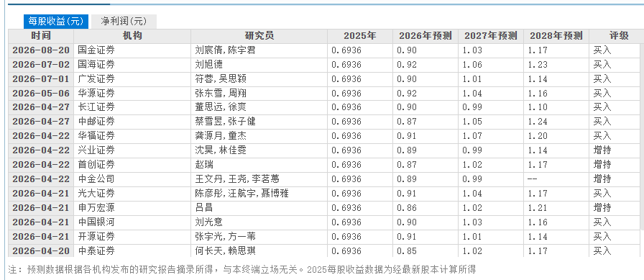The image size is (644, 280).
Task: Click the date 2026-07-01
Action: [x=41, y=79]
